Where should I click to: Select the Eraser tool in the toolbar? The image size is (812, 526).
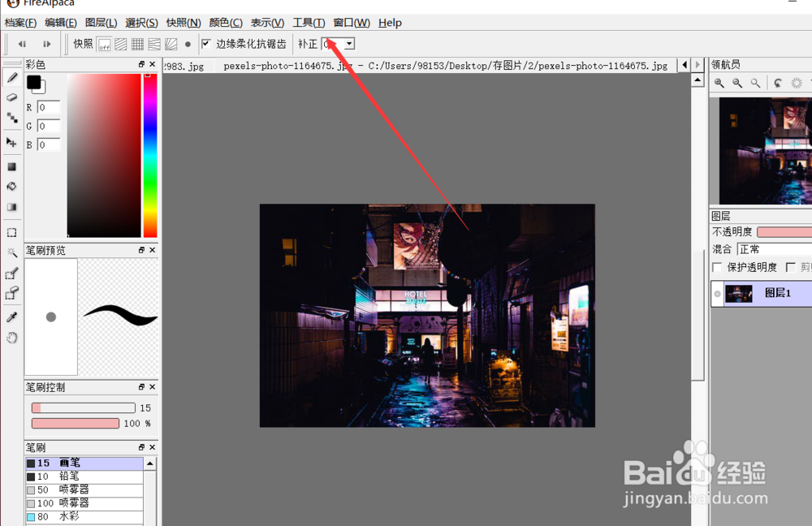tap(11, 97)
